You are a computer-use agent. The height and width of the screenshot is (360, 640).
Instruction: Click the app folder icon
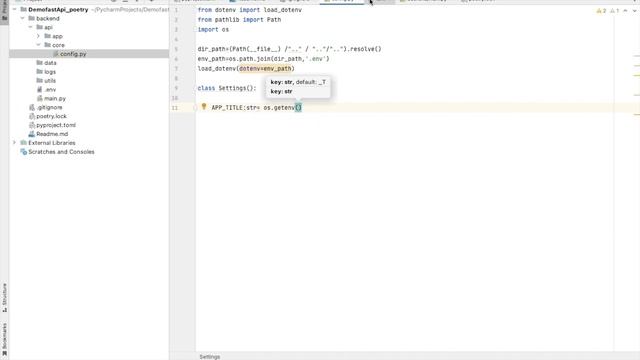coord(47,36)
